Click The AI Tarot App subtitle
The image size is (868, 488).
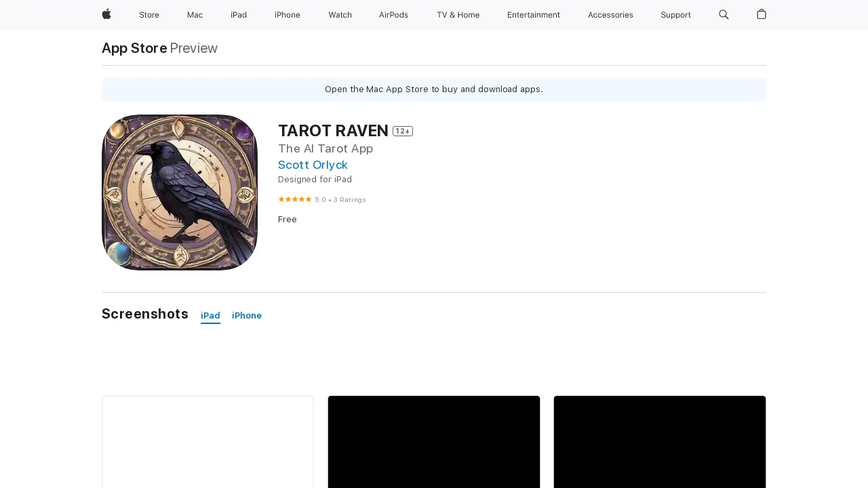click(x=325, y=148)
